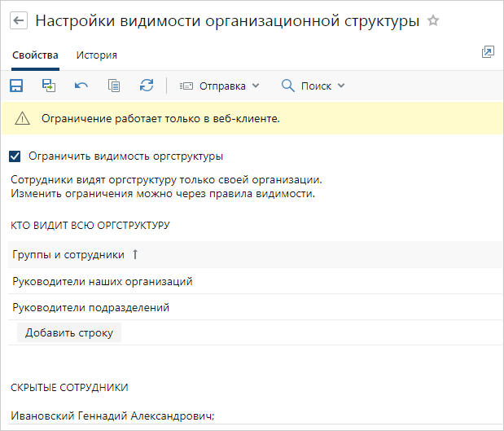Image resolution: width=504 pixels, height=431 pixels.
Task: Select the 'Руководители подразделений' row
Action: point(91,307)
